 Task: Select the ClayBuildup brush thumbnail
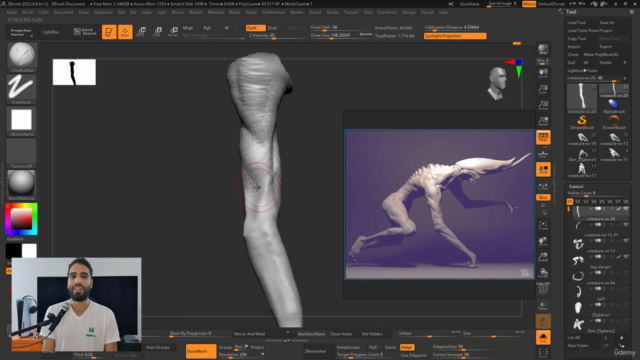tap(22, 56)
